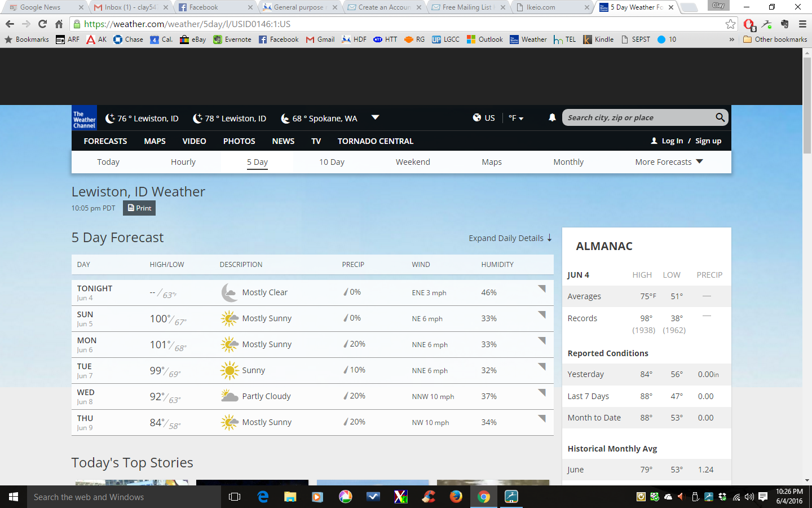Click the notification bell icon
812x508 pixels.
click(552, 117)
